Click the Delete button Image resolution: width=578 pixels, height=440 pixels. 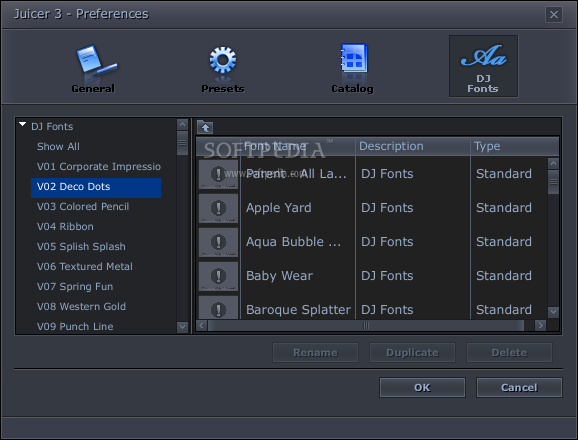(509, 353)
